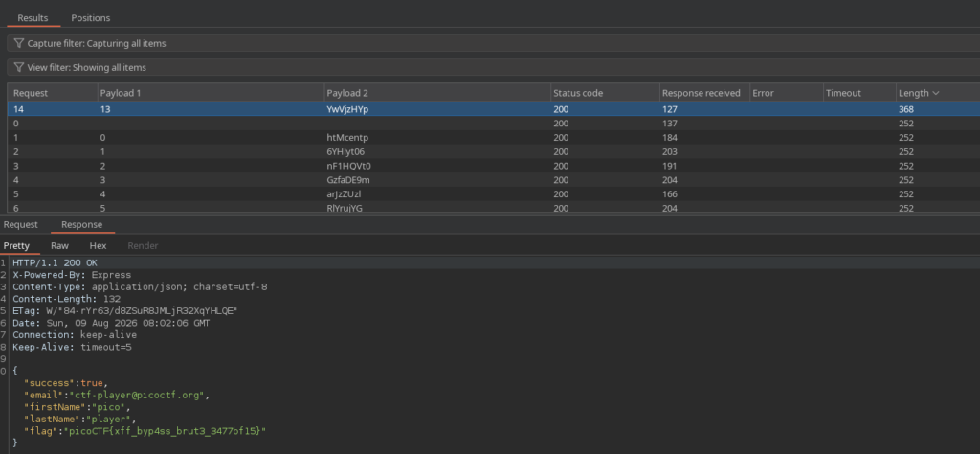This screenshot has width=980, height=454.
Task: Switch to the Hex view
Action: pos(99,246)
